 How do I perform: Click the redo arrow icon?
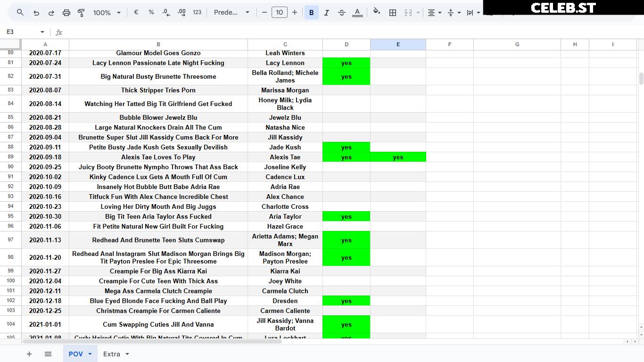click(51, 13)
